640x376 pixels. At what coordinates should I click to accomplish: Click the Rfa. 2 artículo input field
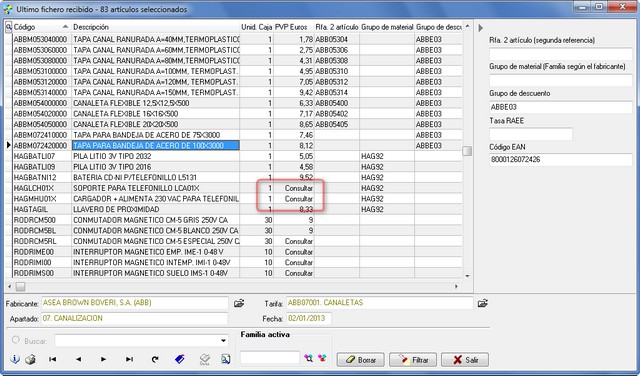[561, 53]
